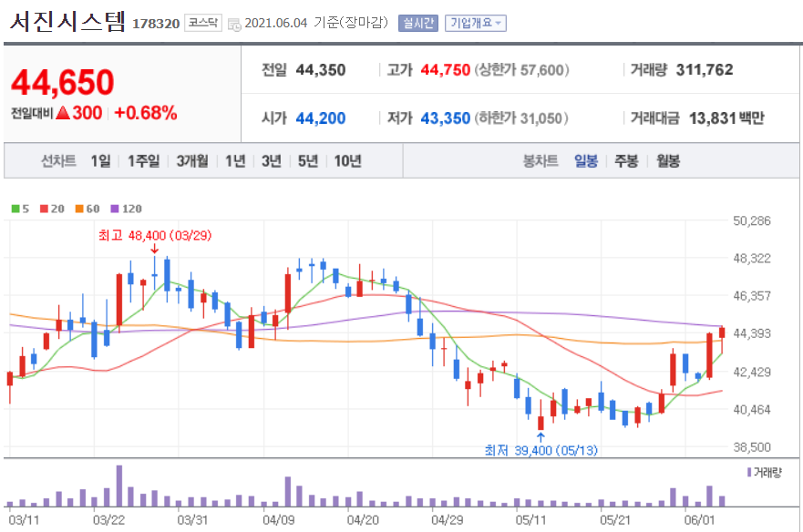Select the 1주일 line chart tab
The height and width of the screenshot is (532, 803).
coord(143,160)
